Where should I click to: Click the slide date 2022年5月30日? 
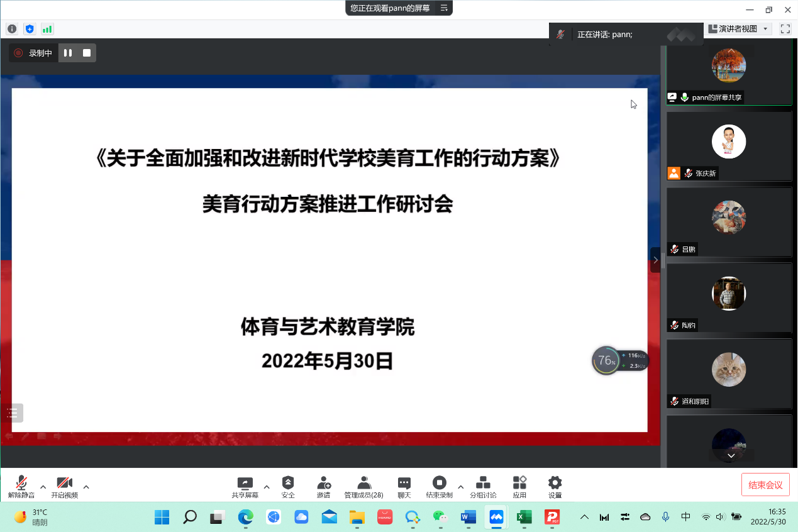click(327, 361)
